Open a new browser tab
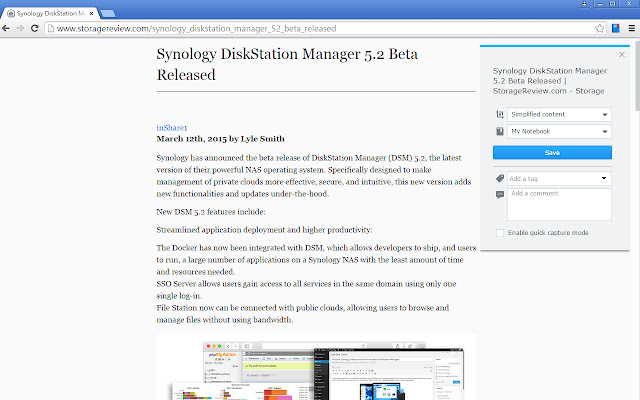 108,13
